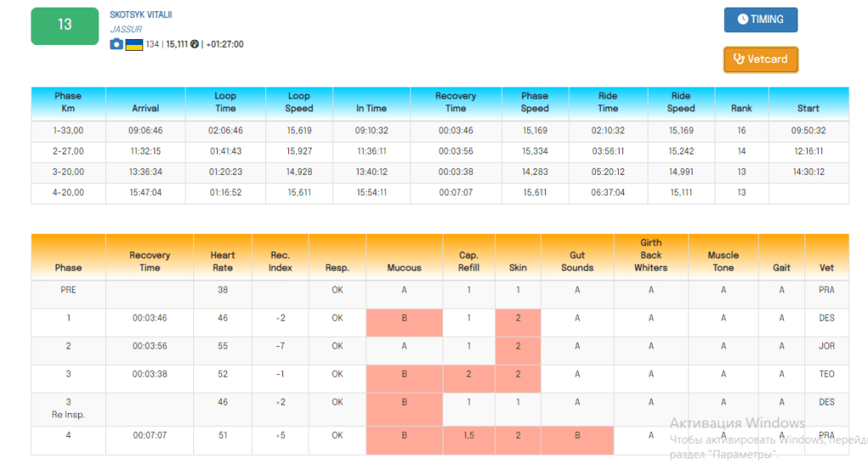
Task: Click arrival time 09:06:46 cell
Action: click(x=146, y=131)
